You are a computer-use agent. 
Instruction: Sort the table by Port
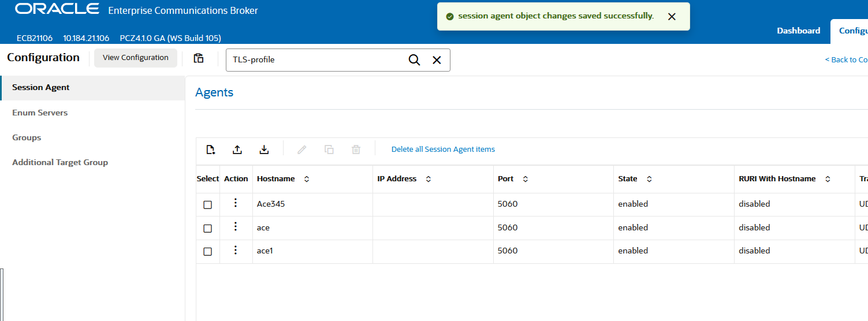click(526, 179)
